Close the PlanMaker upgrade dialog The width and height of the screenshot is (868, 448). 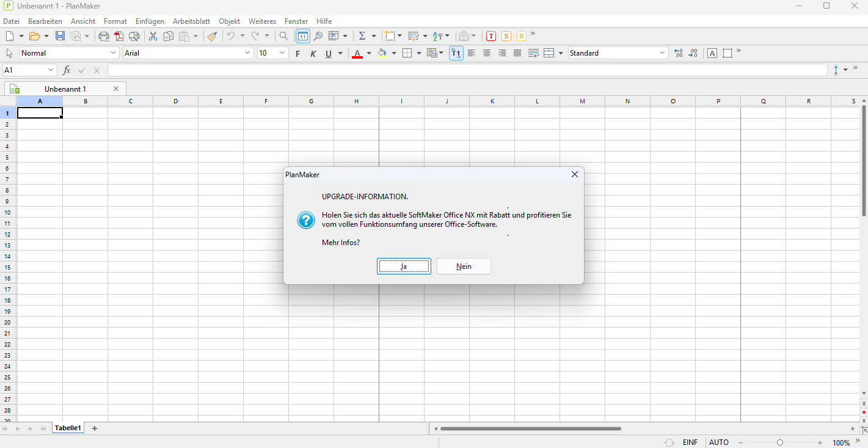coord(574,175)
